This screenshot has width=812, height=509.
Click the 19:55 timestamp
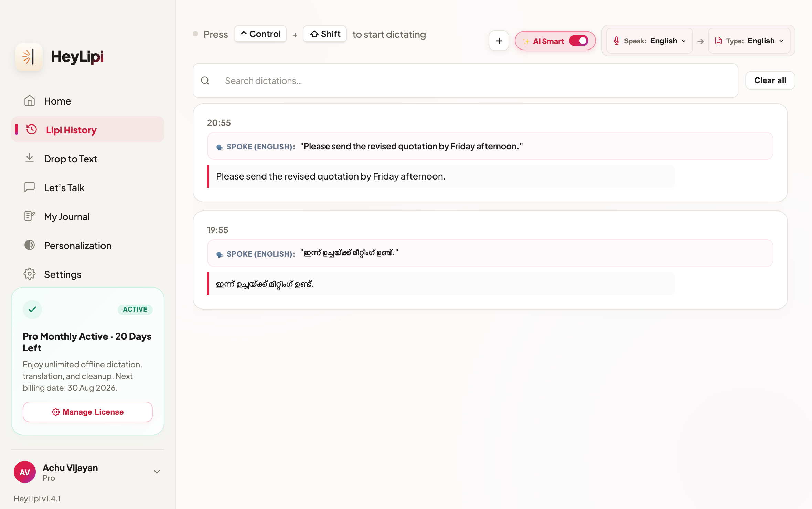[x=217, y=230]
